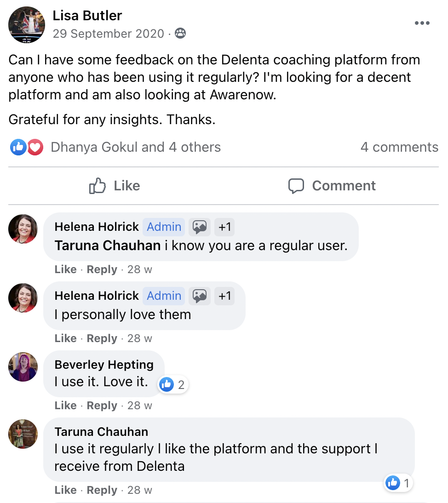Click the blue like reaction icon on post
The image size is (448, 503).
(18, 147)
